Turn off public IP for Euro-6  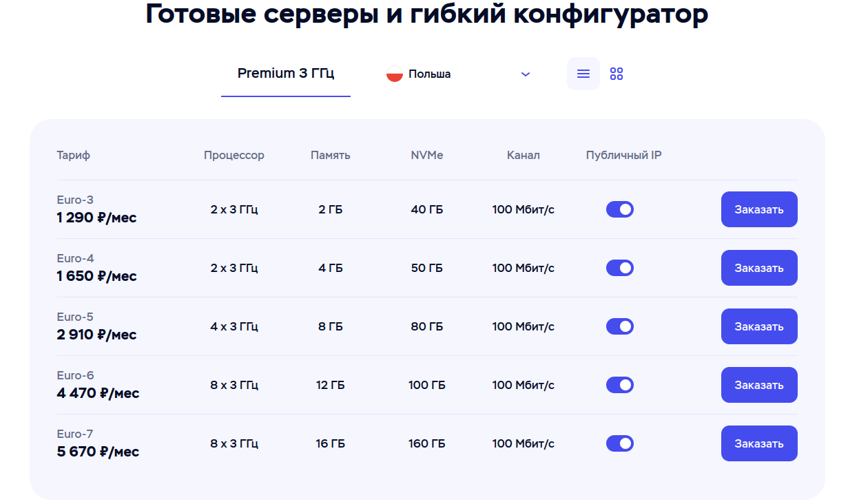(620, 385)
